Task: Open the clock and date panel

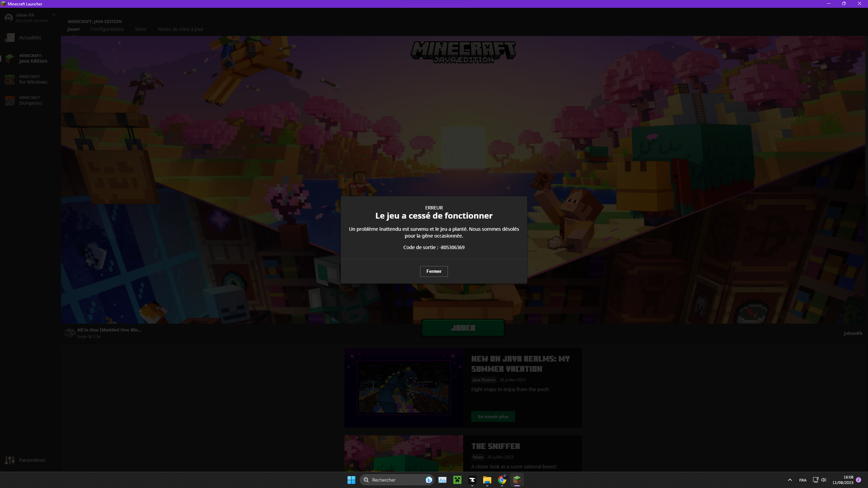Action: (x=843, y=480)
